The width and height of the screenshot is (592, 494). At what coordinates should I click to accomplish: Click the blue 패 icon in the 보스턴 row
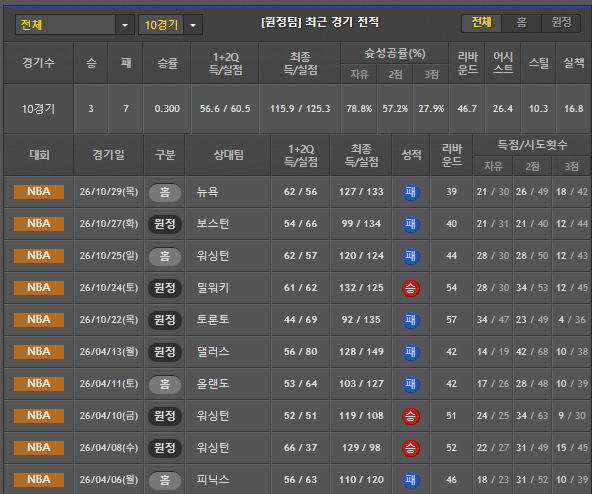411,224
